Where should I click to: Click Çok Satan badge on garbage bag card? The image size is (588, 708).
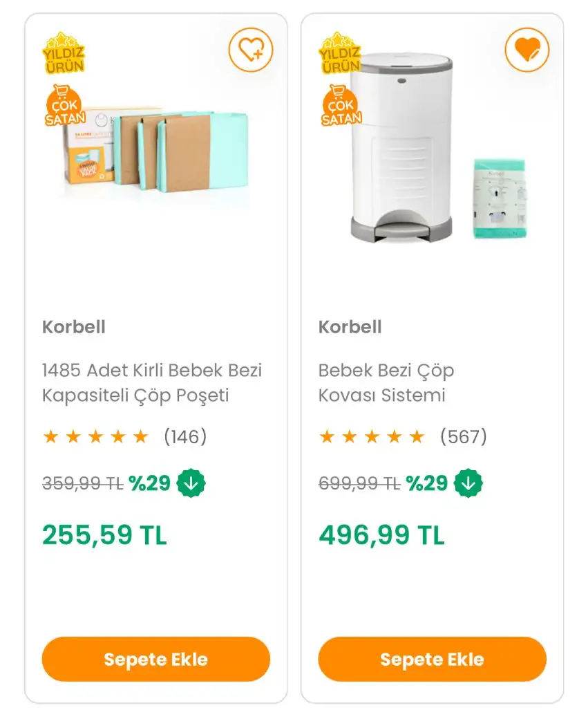(x=65, y=106)
